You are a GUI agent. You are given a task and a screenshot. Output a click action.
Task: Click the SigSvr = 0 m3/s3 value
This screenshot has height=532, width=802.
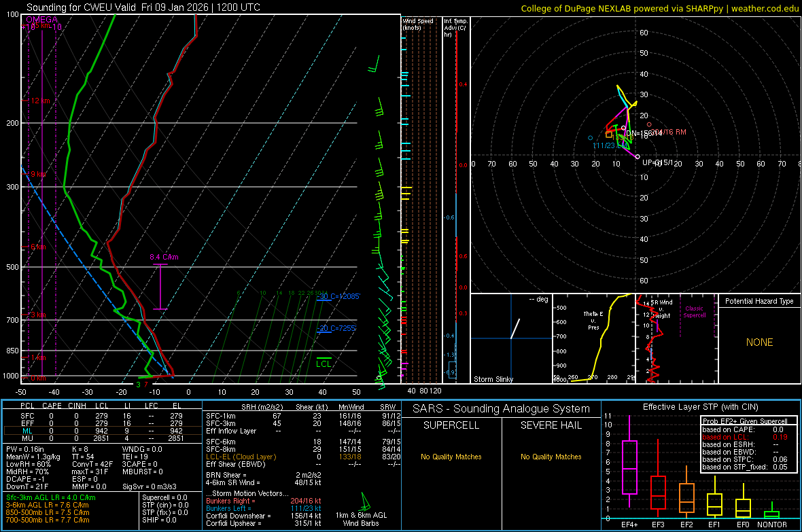tap(150, 486)
